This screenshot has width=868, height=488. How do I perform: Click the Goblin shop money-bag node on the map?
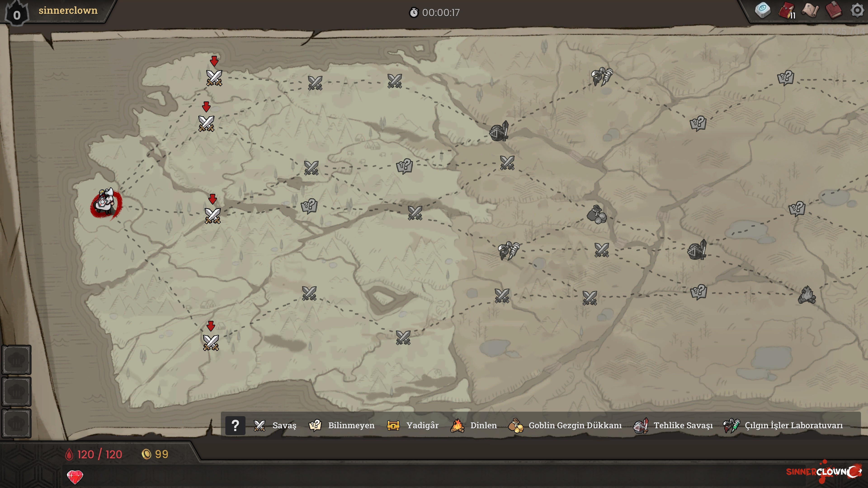tap(597, 215)
